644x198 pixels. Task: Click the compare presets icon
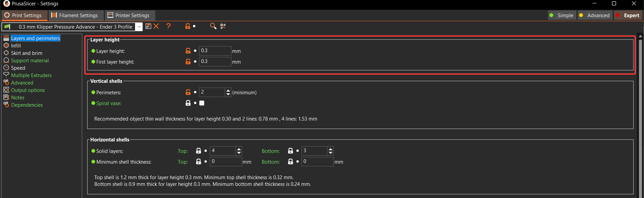pyautogui.click(x=223, y=26)
